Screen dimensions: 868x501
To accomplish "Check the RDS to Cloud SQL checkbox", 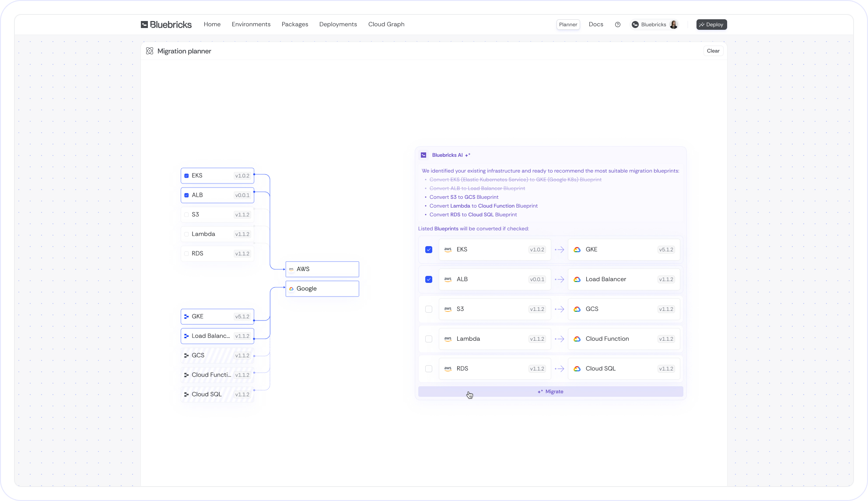I will click(429, 369).
